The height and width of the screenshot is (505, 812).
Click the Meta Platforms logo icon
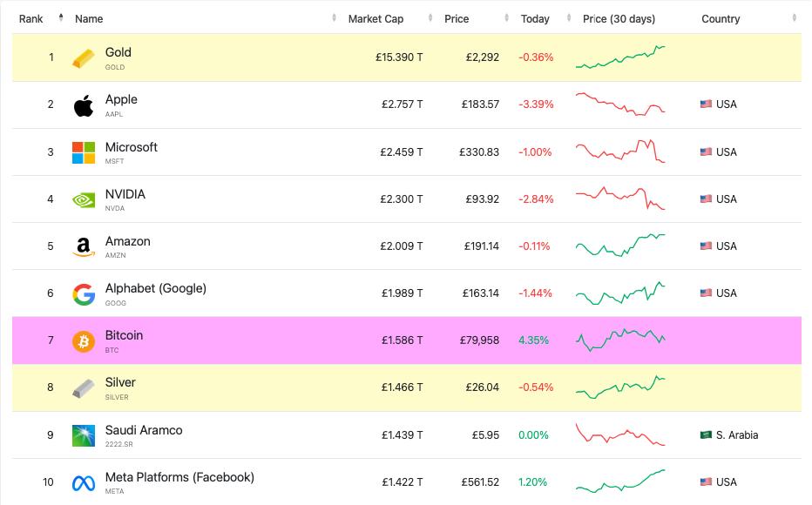point(84,482)
